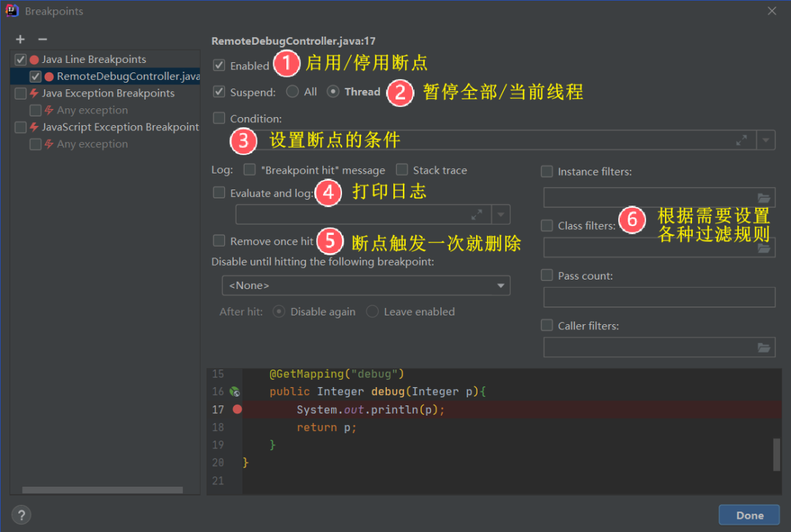Image resolution: width=791 pixels, height=532 pixels.
Task: Select Java Exception Breakpoints group
Action: tap(108, 93)
